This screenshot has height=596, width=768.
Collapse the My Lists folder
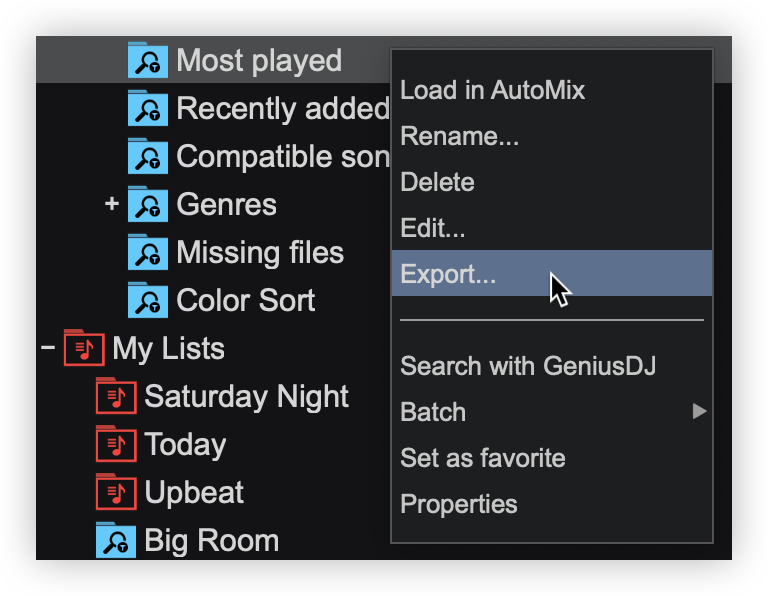[47, 349]
